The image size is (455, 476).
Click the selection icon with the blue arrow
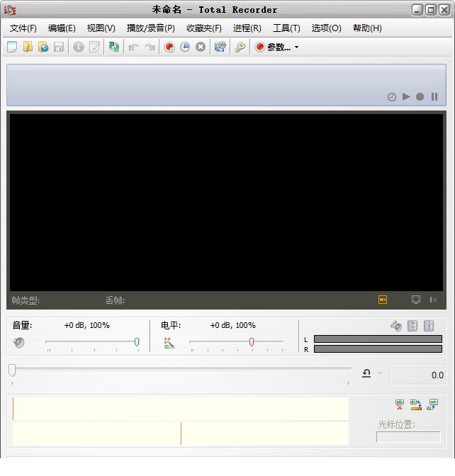click(432, 404)
